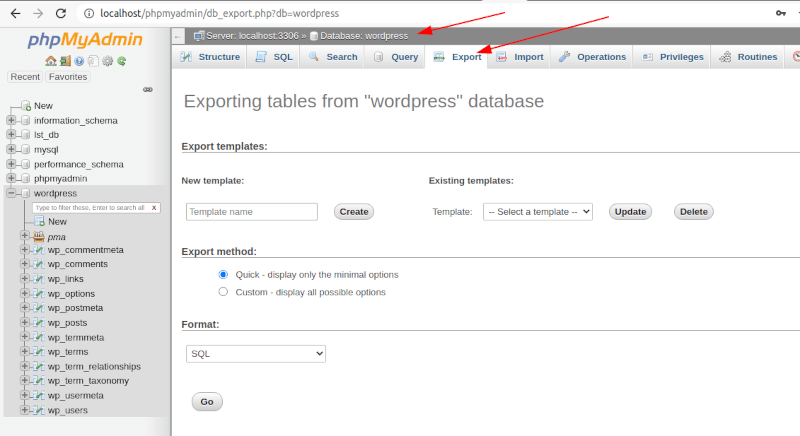Expand the mysql database node
The image size is (800, 436).
[11, 149]
